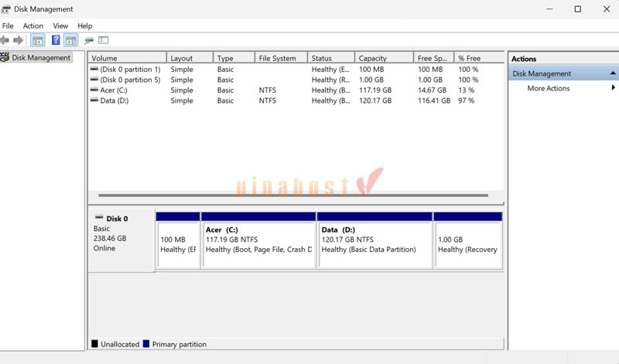The width and height of the screenshot is (619, 364).
Task: Click the 120.17 GB capacity cell
Action: [375, 100]
